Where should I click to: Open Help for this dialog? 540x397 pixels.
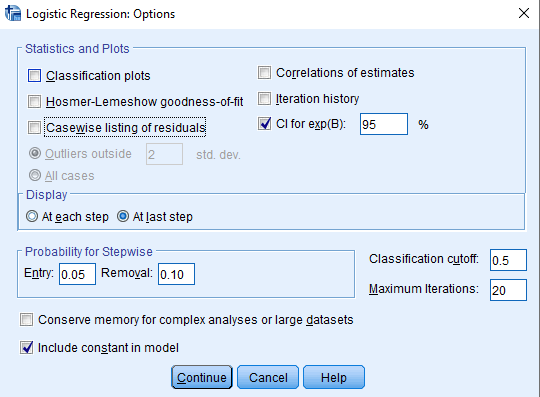click(x=334, y=377)
